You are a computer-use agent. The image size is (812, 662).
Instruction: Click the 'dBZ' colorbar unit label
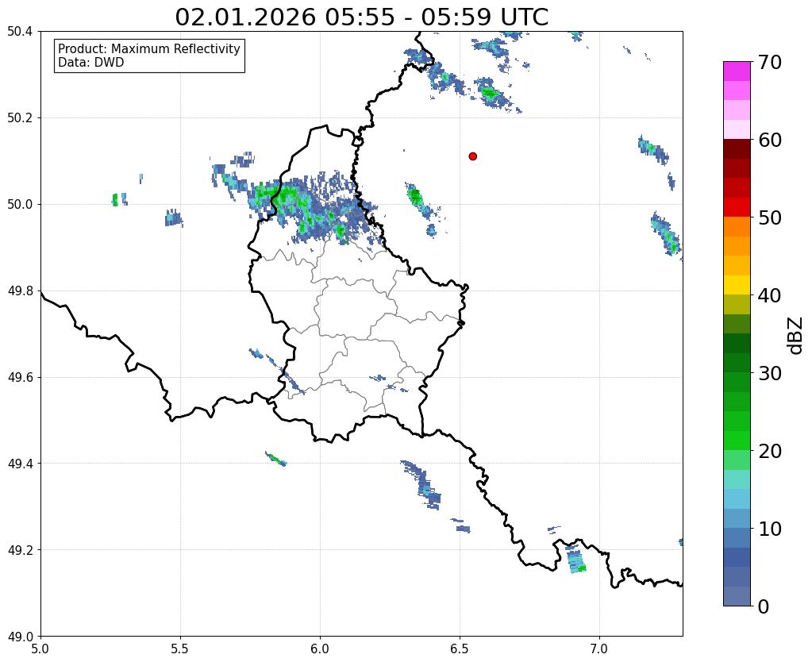796,336
